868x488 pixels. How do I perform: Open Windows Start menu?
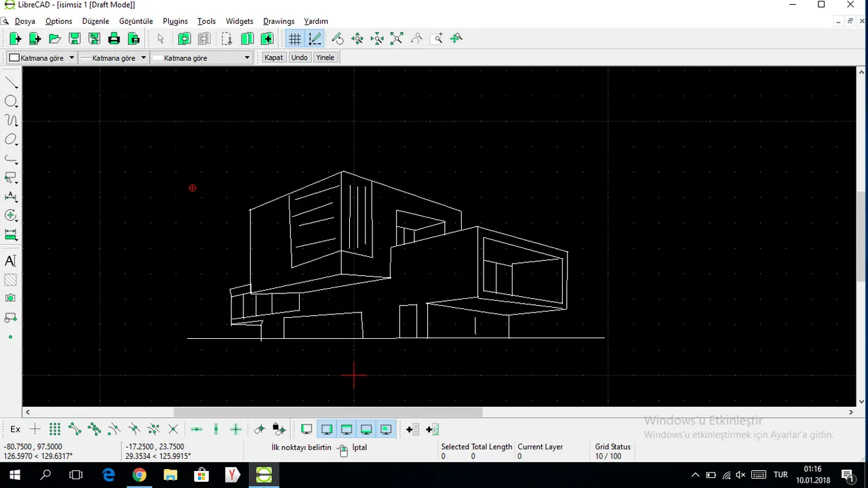click(x=15, y=475)
